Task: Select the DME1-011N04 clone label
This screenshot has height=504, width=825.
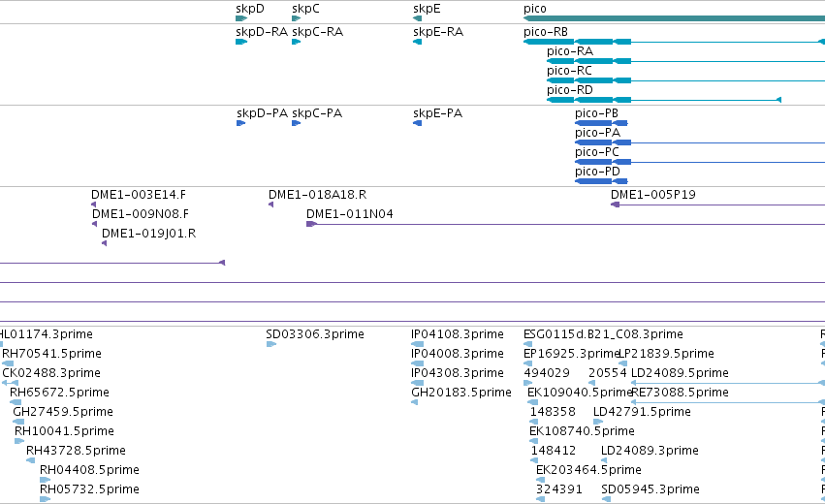Action: [350, 214]
